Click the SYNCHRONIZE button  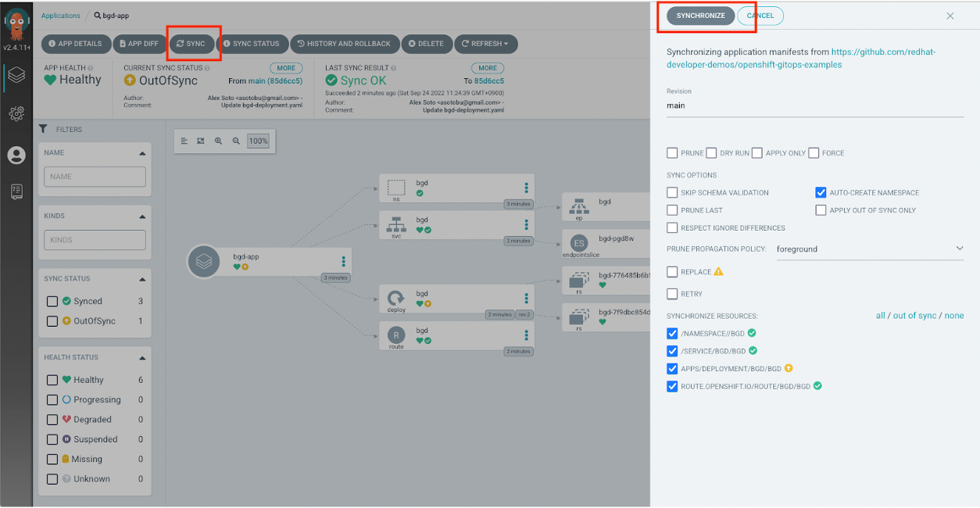click(x=700, y=16)
